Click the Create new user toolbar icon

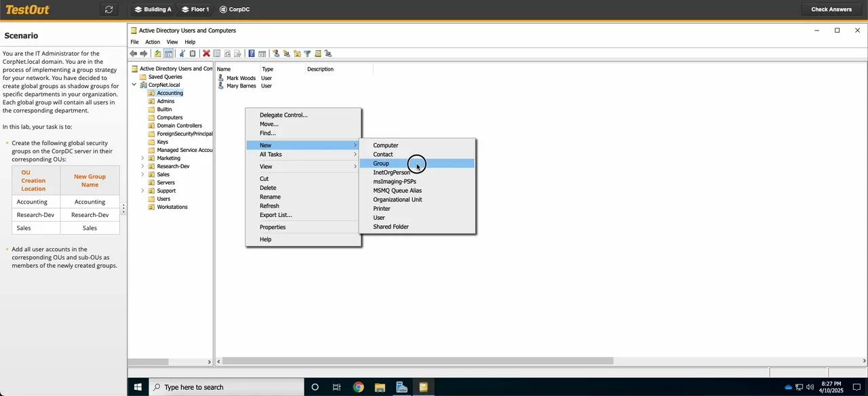click(x=276, y=54)
